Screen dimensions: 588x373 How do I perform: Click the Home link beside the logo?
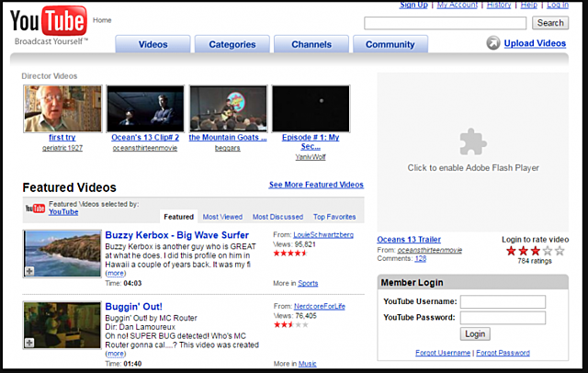102,20
